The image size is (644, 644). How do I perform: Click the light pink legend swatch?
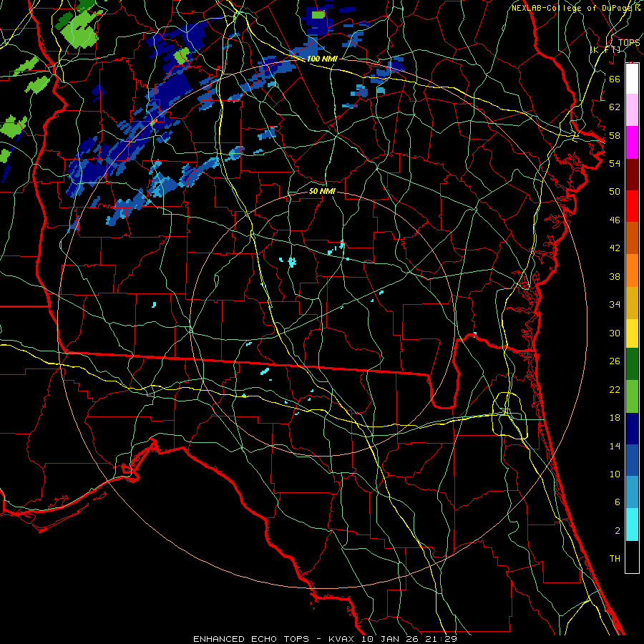pos(632,110)
